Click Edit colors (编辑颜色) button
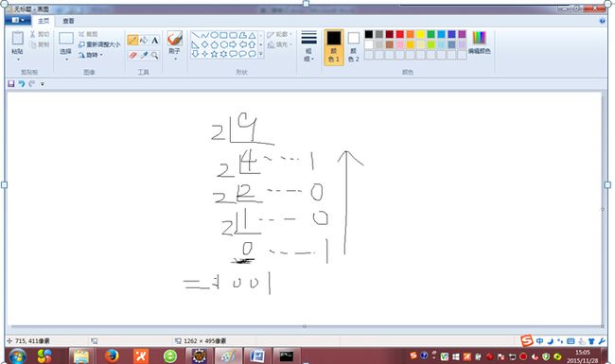 (x=480, y=43)
